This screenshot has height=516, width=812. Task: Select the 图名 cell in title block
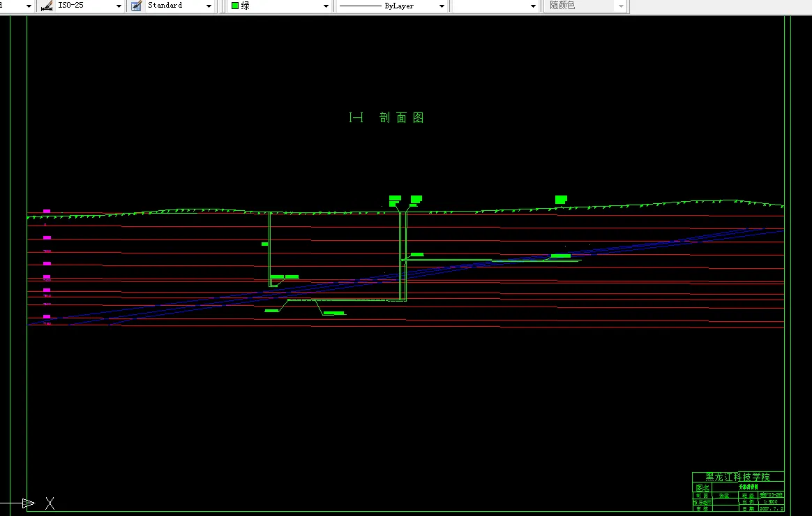coord(702,487)
